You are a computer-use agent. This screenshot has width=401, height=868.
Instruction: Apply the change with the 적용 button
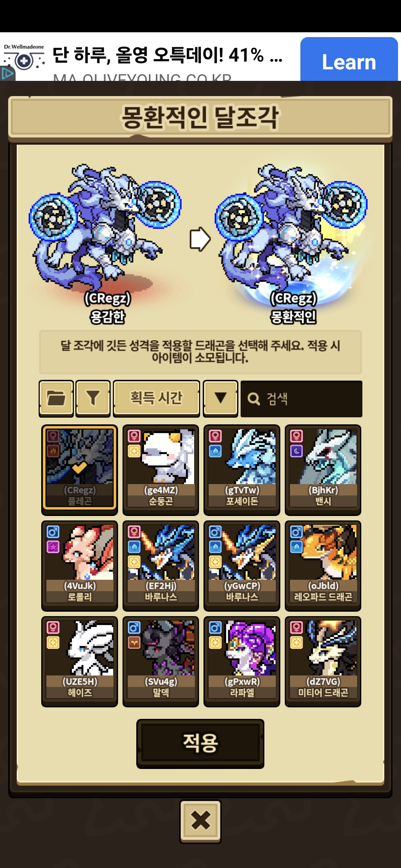(200, 743)
